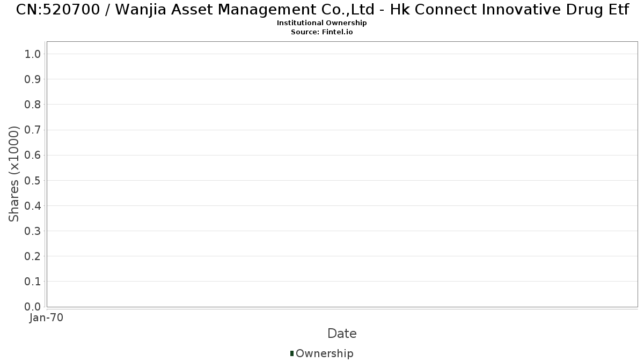Click the 0.4 y-axis tick label
This screenshot has width=644, height=362.
pyautogui.click(x=33, y=205)
